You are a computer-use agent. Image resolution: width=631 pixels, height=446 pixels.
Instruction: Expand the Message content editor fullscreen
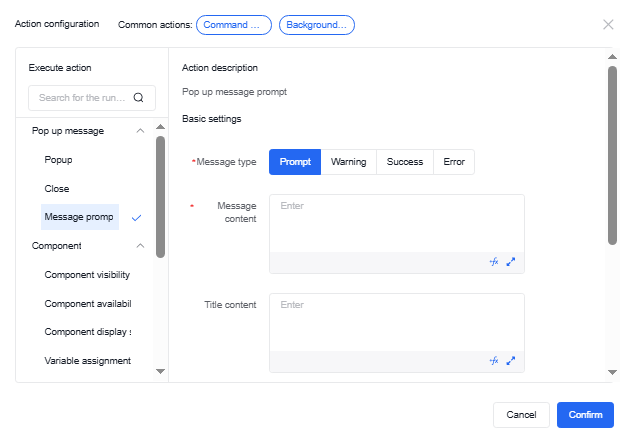pyautogui.click(x=510, y=262)
